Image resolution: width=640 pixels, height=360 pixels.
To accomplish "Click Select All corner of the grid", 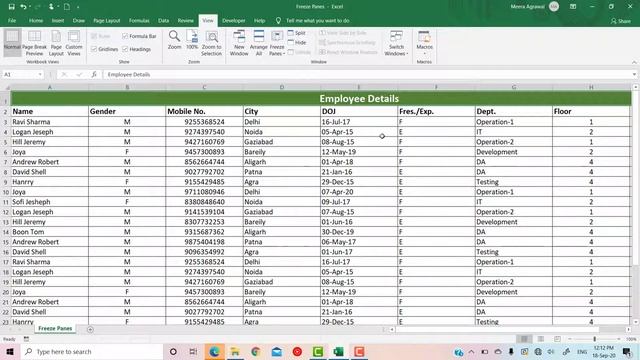I will (x=6, y=87).
